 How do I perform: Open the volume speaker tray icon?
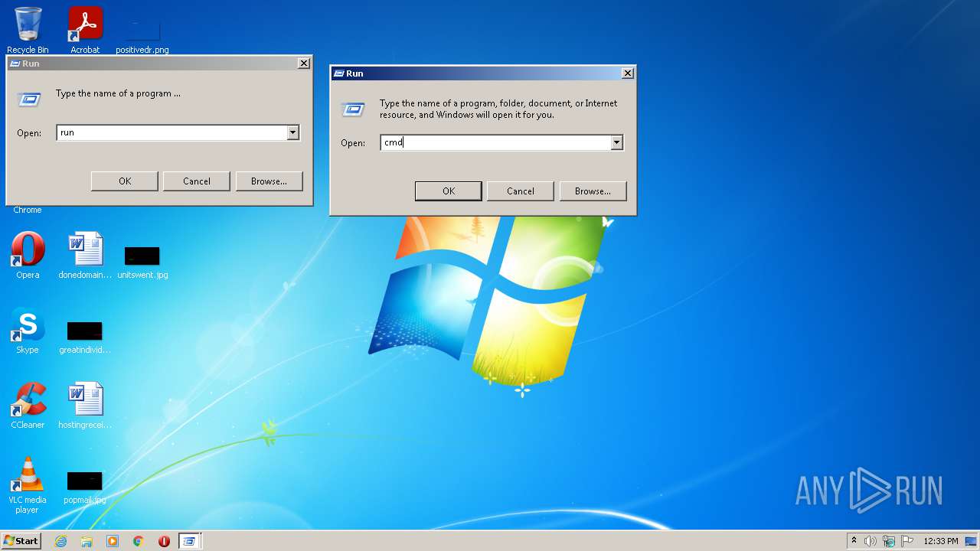[871, 541]
